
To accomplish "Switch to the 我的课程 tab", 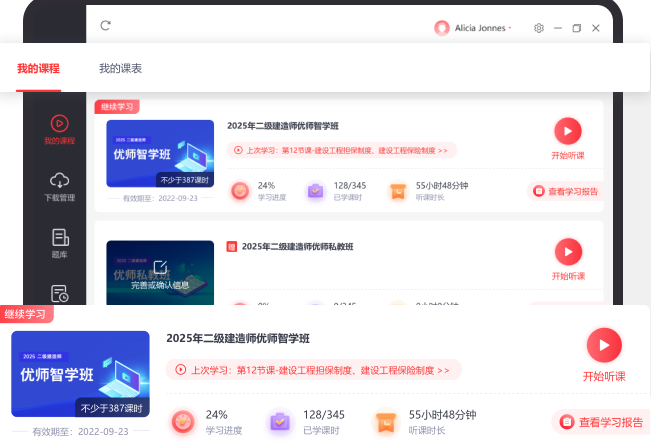I will pyautogui.click(x=38, y=68).
